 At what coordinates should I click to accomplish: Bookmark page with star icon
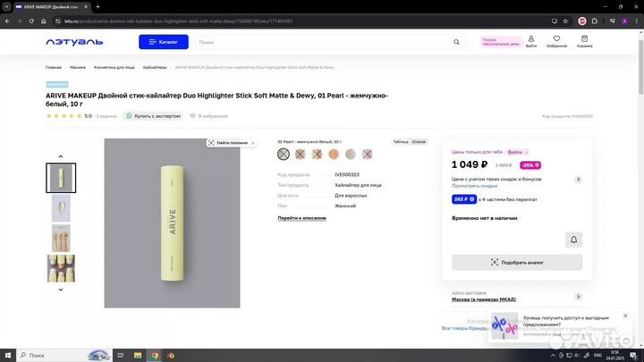click(x=565, y=21)
